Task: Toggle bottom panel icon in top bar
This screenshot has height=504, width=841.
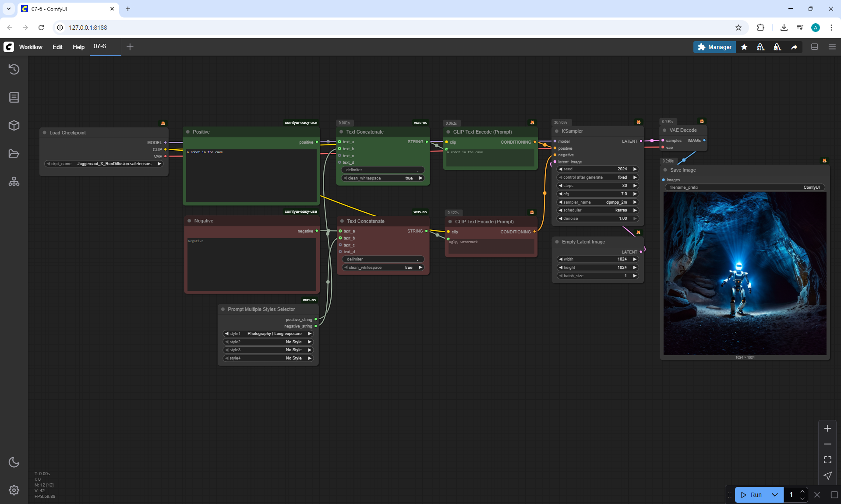Action: 815,47
